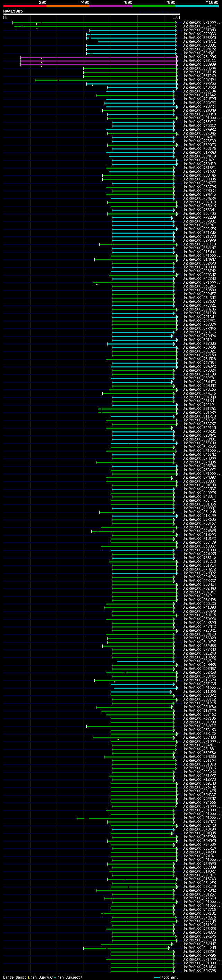Click the green alignment bar for C5YN94
Screen dimensions: 222x980
pos(106,80)
